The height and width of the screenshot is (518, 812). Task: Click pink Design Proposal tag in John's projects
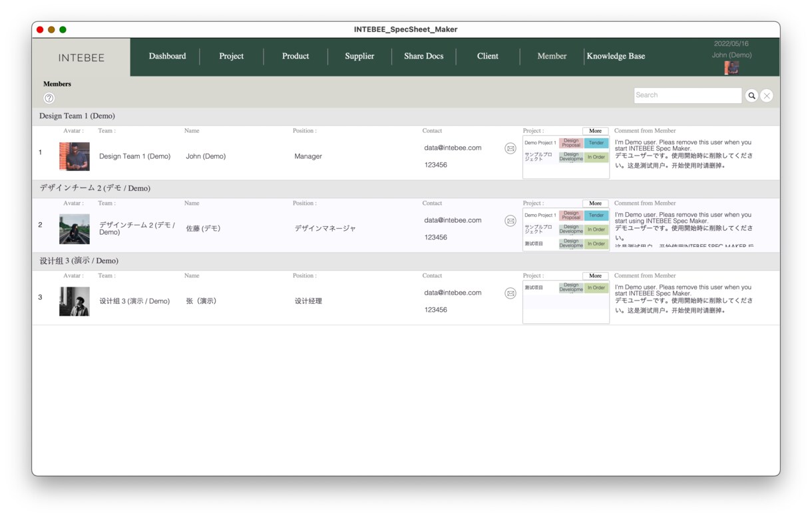pyautogui.click(x=571, y=143)
